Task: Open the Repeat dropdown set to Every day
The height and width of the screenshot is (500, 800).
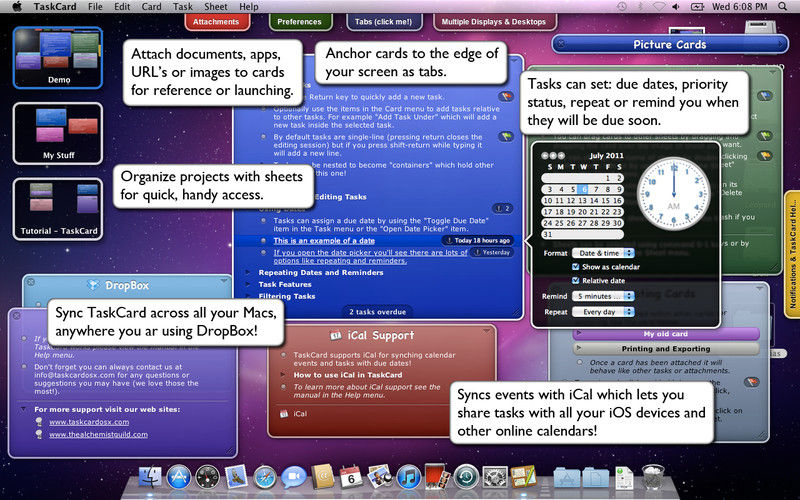Action: pos(603,312)
